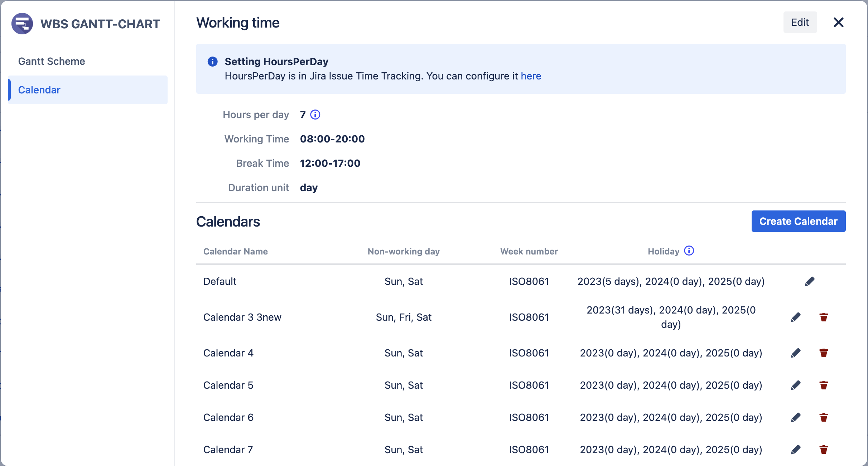Delete the Calendar 6 calendar

click(x=823, y=417)
